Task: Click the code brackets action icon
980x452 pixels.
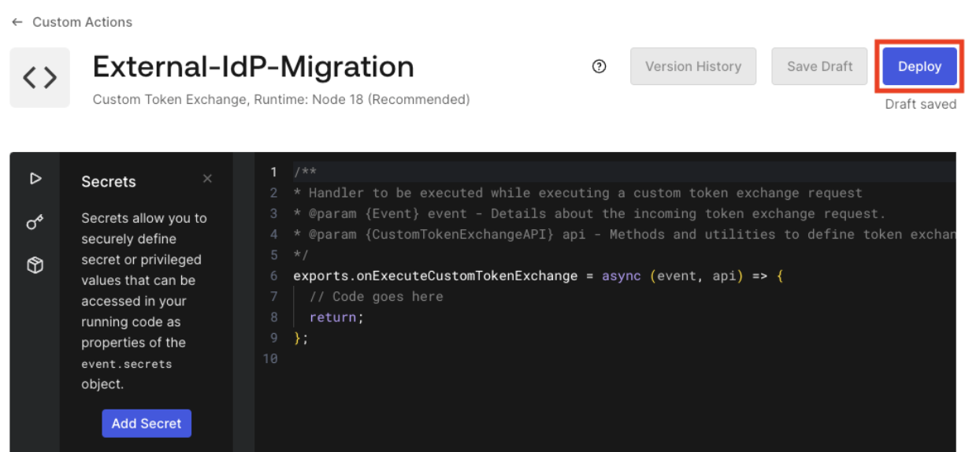Action: [x=39, y=77]
